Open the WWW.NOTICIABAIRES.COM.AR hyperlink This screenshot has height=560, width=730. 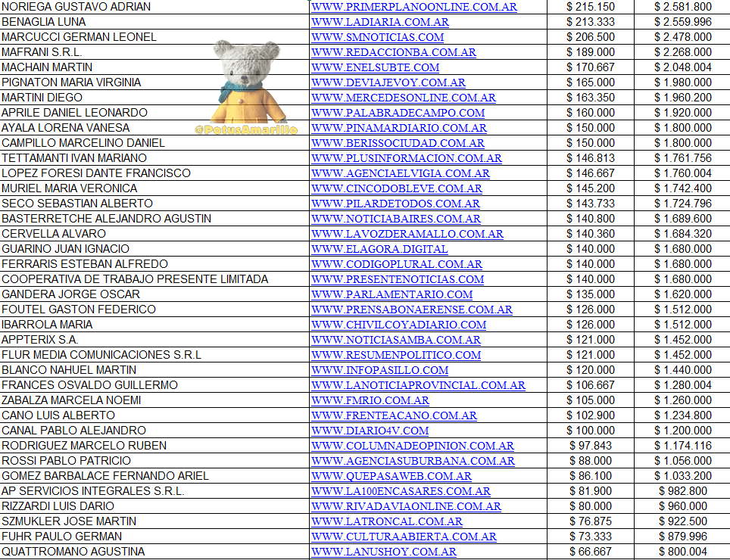[396, 219]
